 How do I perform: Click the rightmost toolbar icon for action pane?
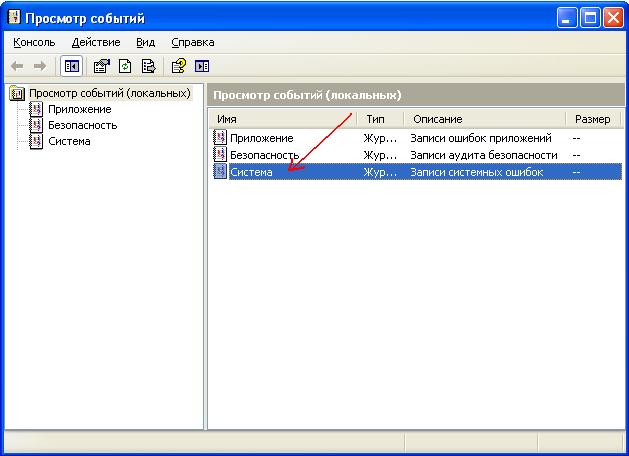click(x=202, y=66)
